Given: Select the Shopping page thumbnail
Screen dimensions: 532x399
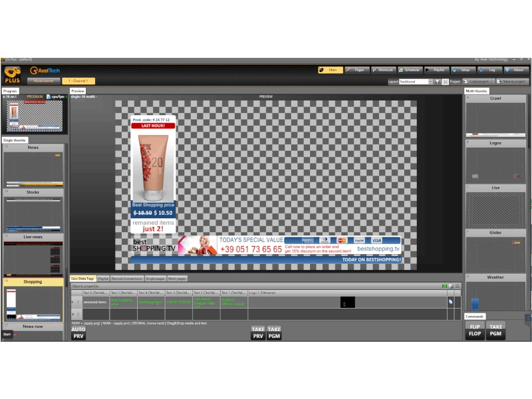Looking at the screenshot, I should [33, 300].
